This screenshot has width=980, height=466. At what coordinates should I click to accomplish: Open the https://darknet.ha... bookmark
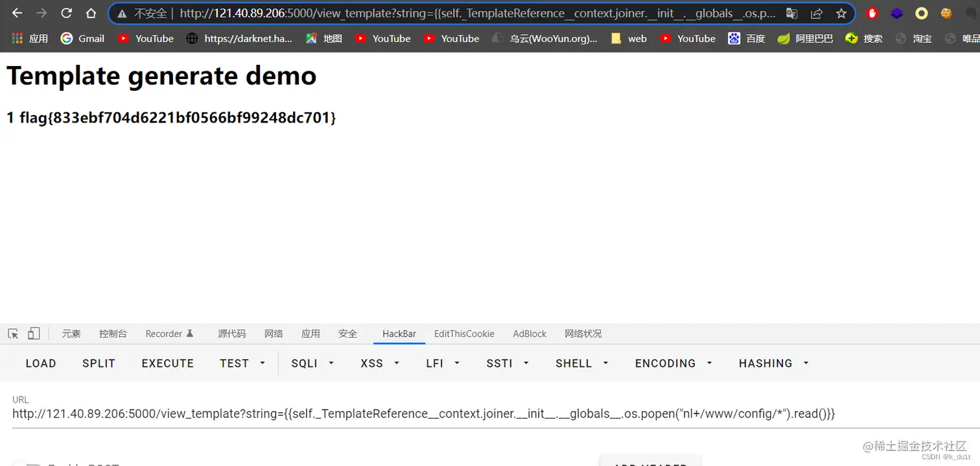[x=239, y=38]
